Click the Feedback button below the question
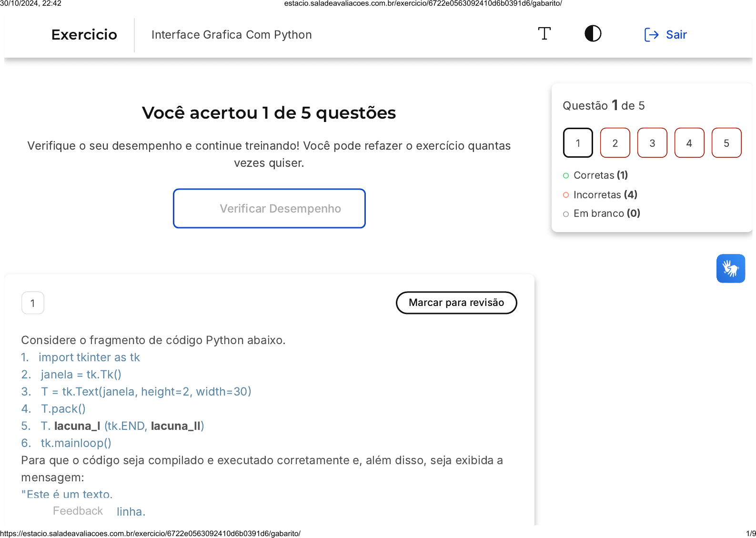This screenshot has height=538, width=756. [x=78, y=511]
